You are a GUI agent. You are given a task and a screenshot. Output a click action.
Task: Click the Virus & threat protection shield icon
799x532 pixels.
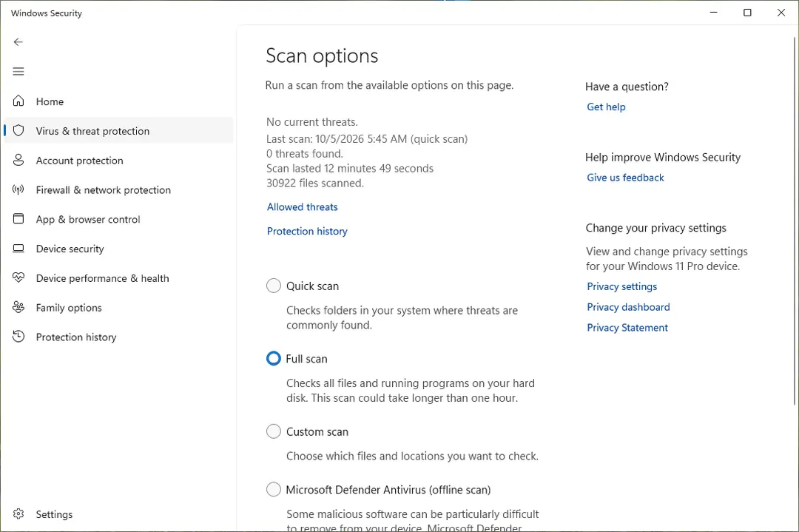click(x=18, y=130)
